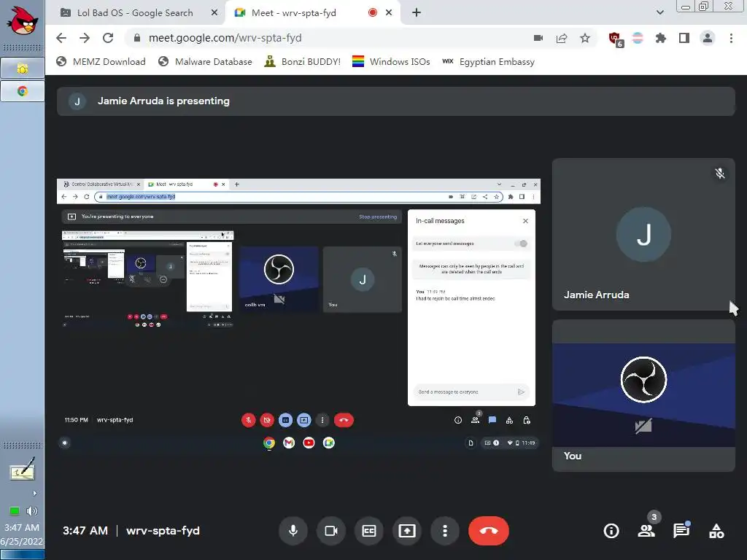The image size is (747, 560).
Task: Open Extensions puzzle menu
Action: [661, 38]
